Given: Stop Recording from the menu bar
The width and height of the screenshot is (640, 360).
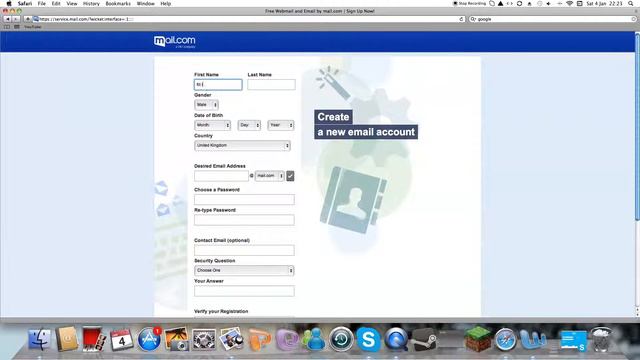Looking at the screenshot, I should tap(469, 3).
